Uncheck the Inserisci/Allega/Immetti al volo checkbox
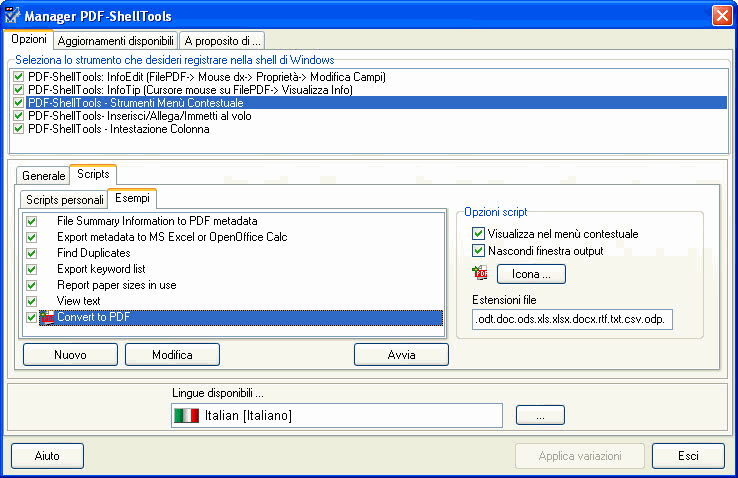 pyautogui.click(x=18, y=116)
